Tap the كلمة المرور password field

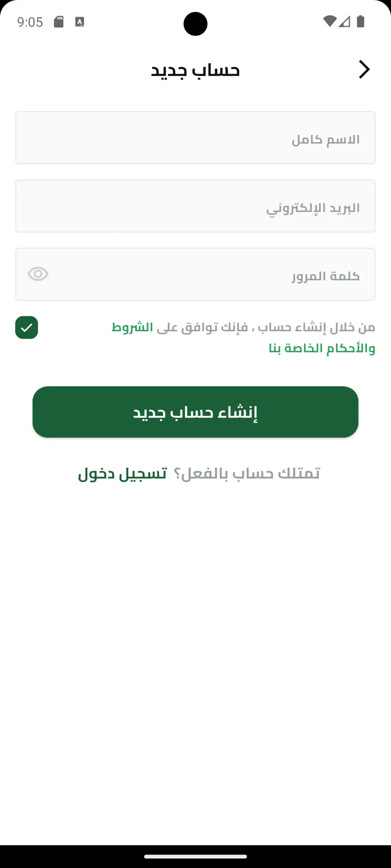point(195,274)
